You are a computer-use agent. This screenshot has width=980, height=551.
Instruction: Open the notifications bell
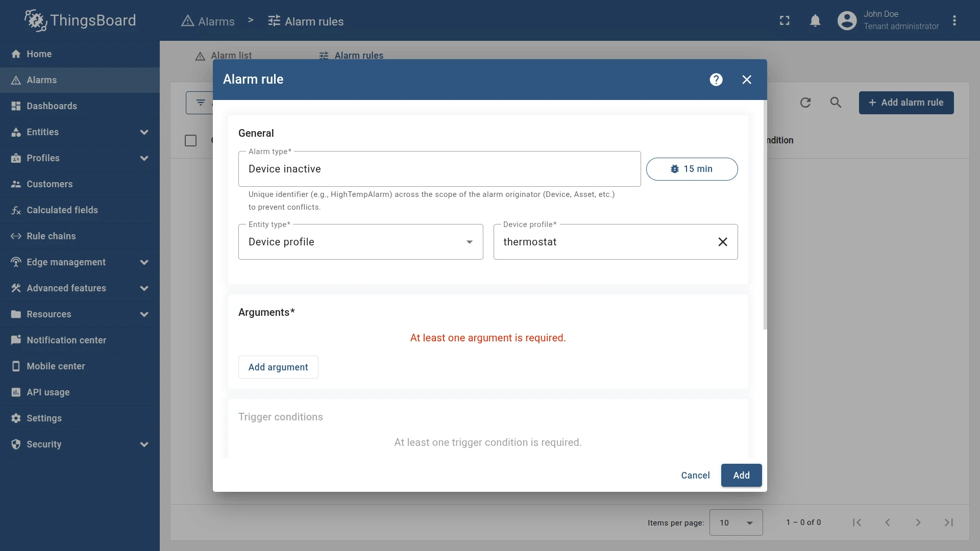tap(815, 20)
